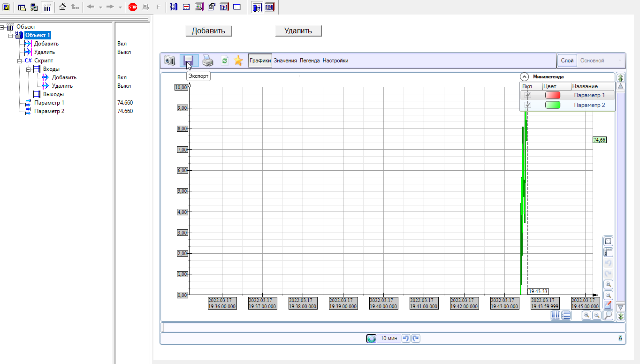
Task: Click the first yellow-and-blue icon in top toolbar
Action: point(7,7)
